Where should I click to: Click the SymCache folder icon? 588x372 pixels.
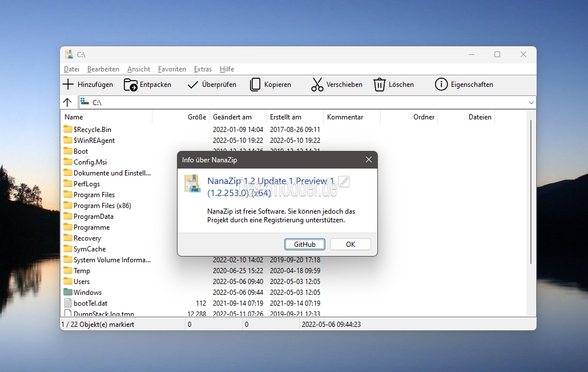68,249
